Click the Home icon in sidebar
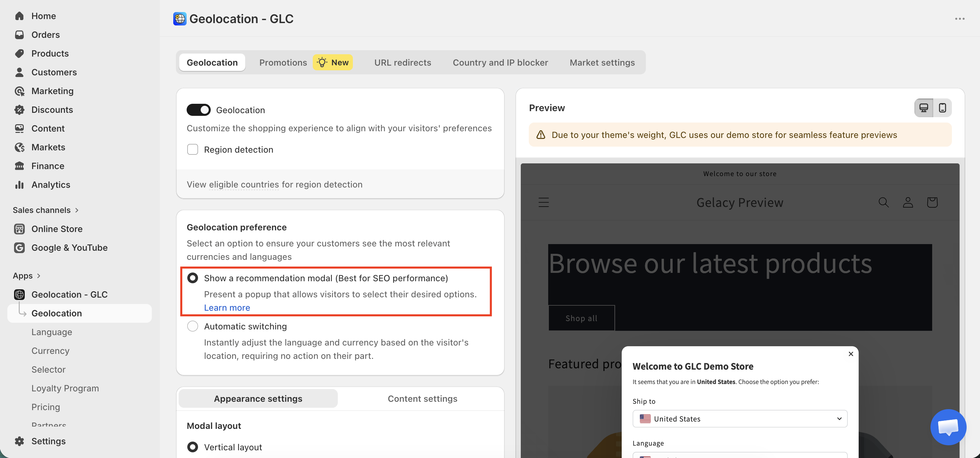The height and width of the screenshot is (458, 980). [x=19, y=16]
